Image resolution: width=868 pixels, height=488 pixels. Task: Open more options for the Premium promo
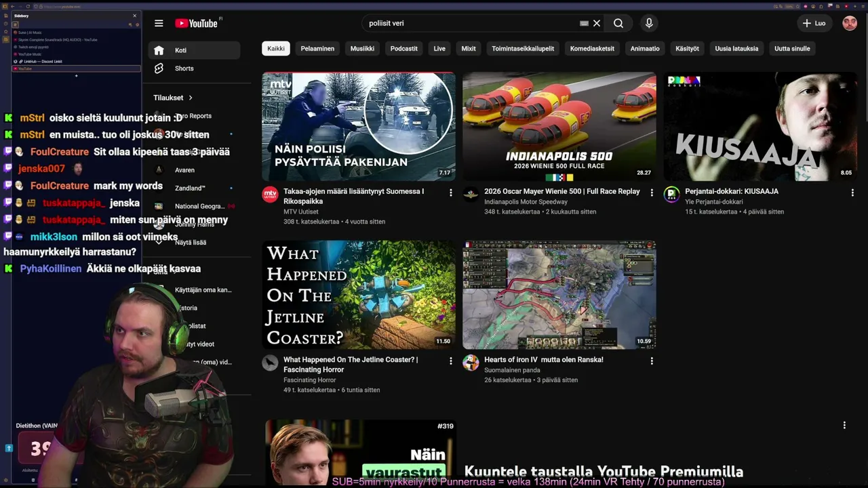844,426
